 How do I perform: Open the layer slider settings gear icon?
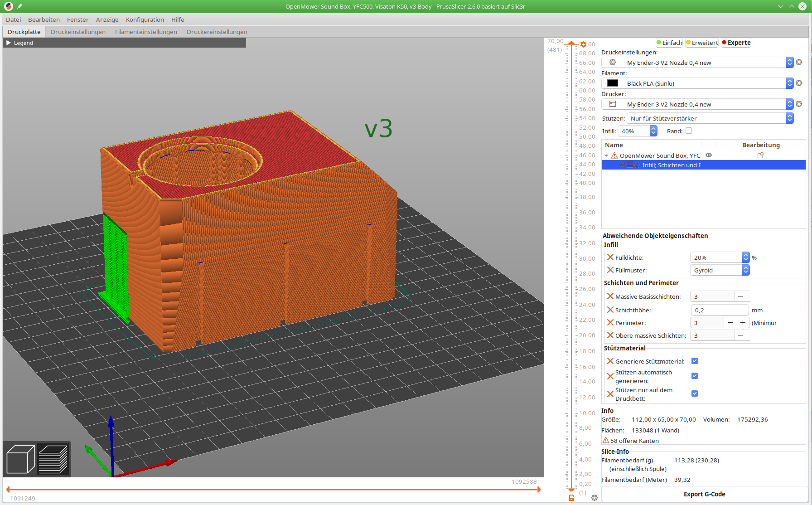[594, 498]
